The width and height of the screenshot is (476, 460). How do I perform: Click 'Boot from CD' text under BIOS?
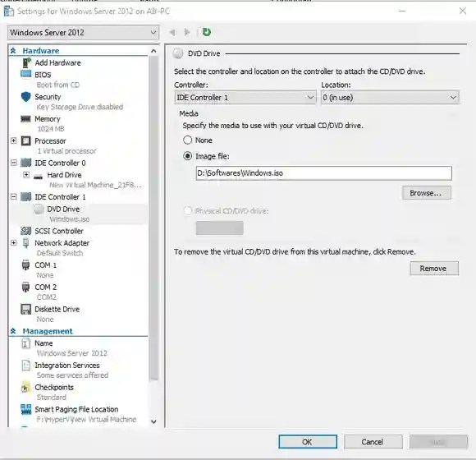[58, 85]
